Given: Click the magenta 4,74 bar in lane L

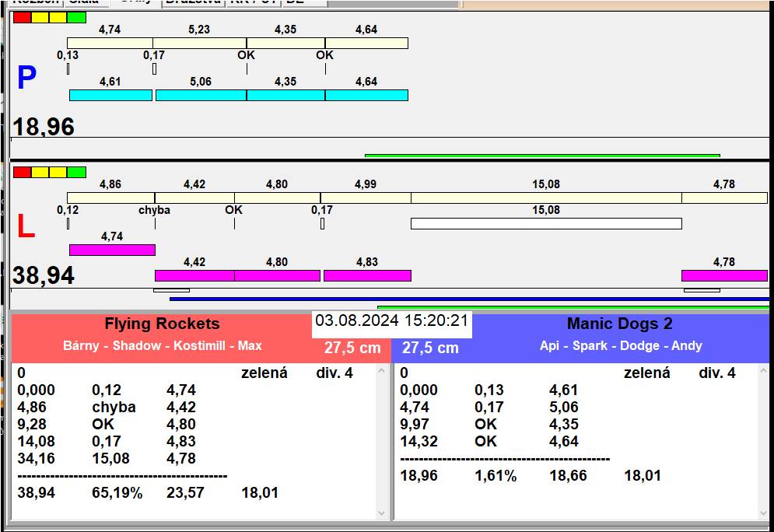Looking at the screenshot, I should [x=112, y=250].
